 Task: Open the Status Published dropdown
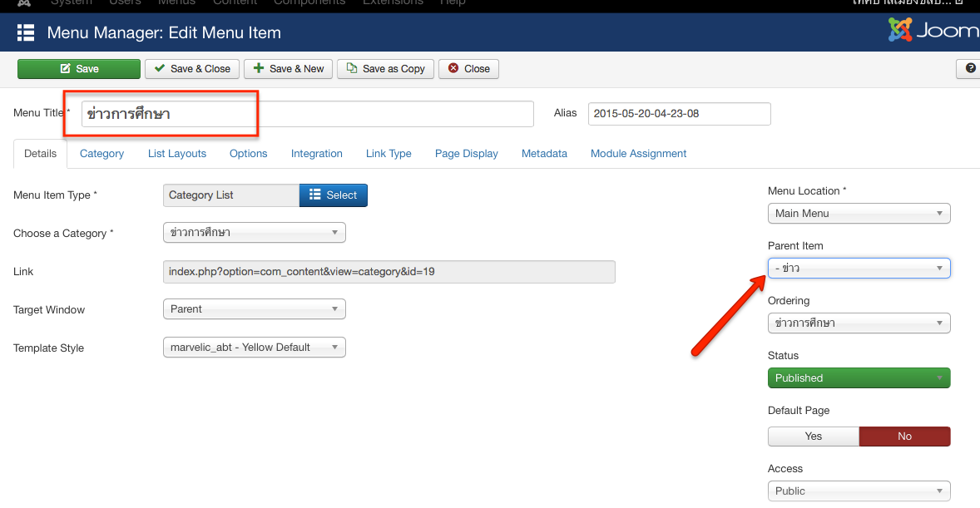[859, 378]
